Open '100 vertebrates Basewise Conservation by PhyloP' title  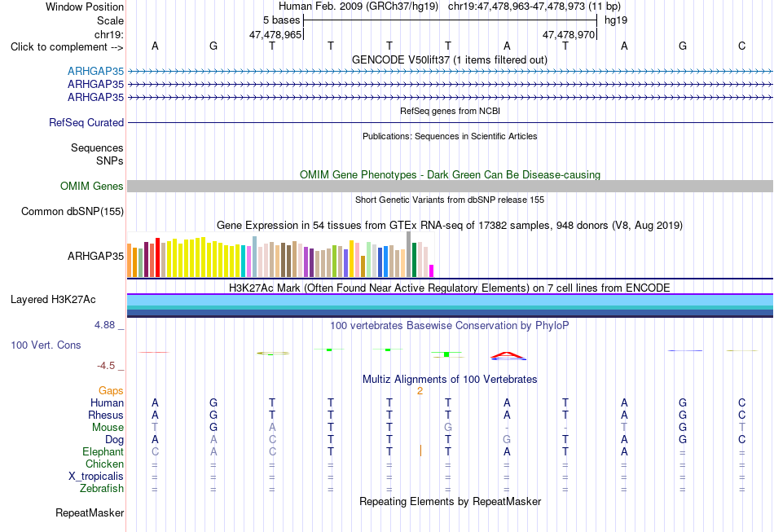(450, 325)
